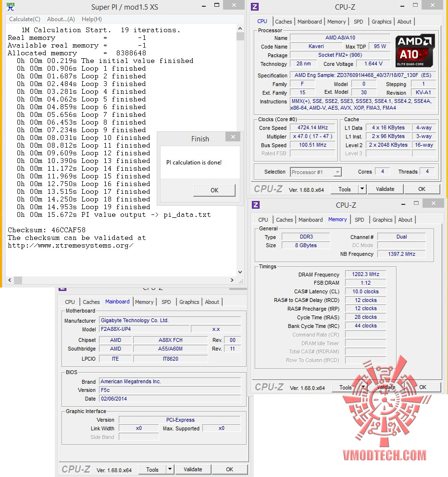Click Super PI scroll up arrow
448x477 pixels.
(x=240, y=28)
